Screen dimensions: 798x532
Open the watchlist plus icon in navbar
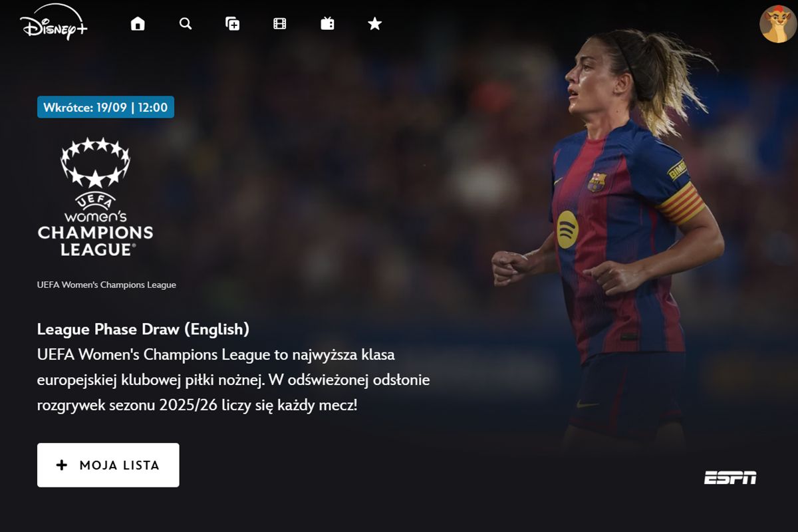[x=233, y=24]
